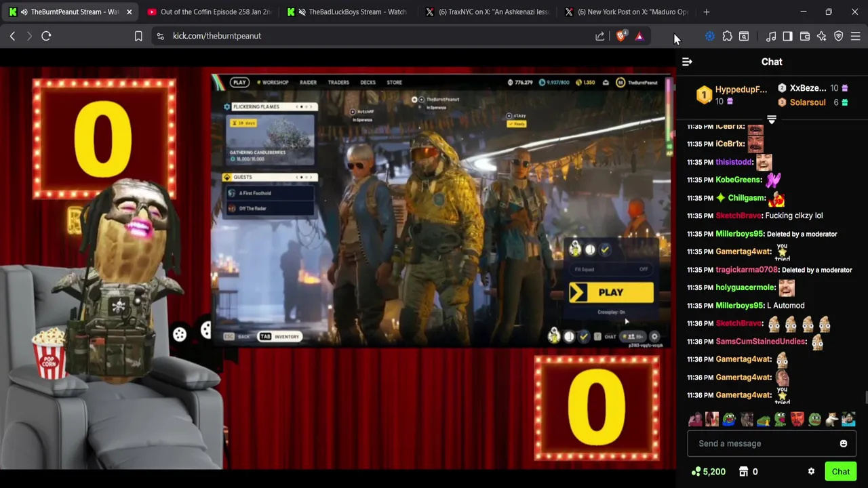The height and width of the screenshot is (488, 868).
Task: Click the Brave Shields lion icon
Action: (x=620, y=36)
